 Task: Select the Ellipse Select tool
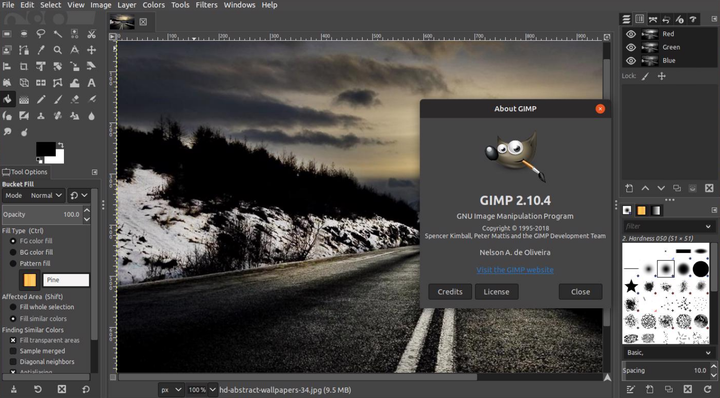point(24,34)
